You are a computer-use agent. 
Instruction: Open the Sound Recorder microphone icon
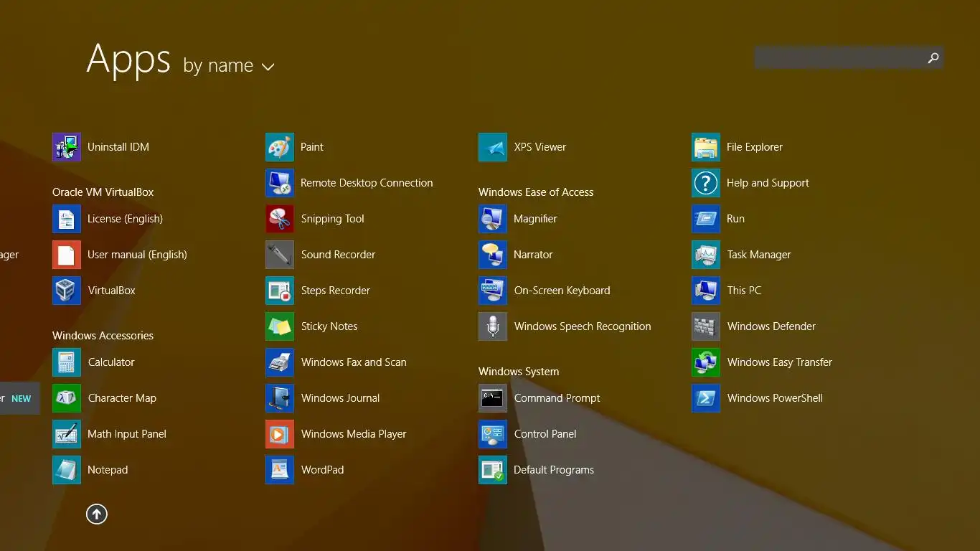280,255
